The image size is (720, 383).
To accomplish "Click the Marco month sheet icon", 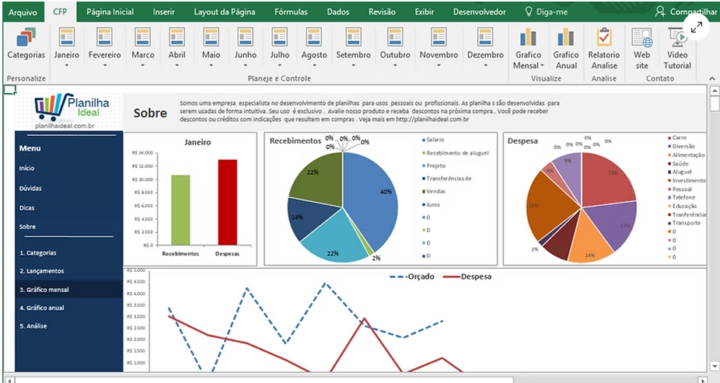I will pyautogui.click(x=143, y=37).
